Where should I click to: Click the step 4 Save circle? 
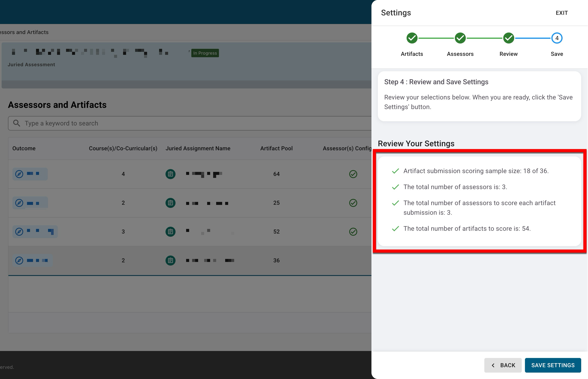[x=557, y=38]
